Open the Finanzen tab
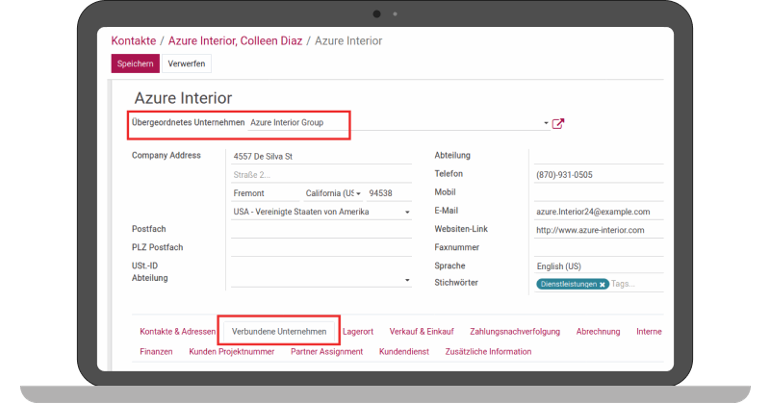This screenshot has height=404, width=770. coord(156,352)
